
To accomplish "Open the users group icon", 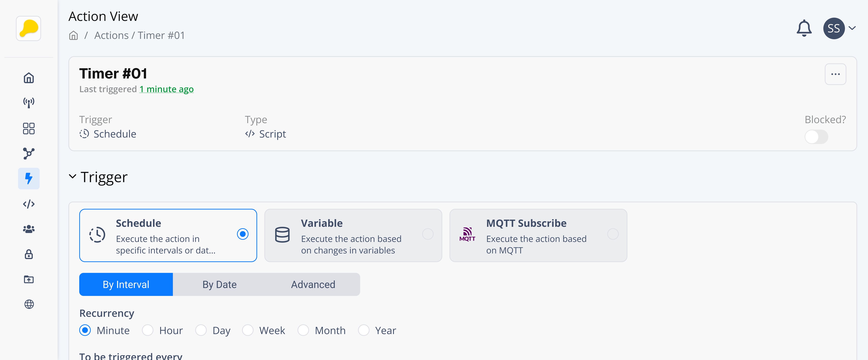I will (x=29, y=229).
